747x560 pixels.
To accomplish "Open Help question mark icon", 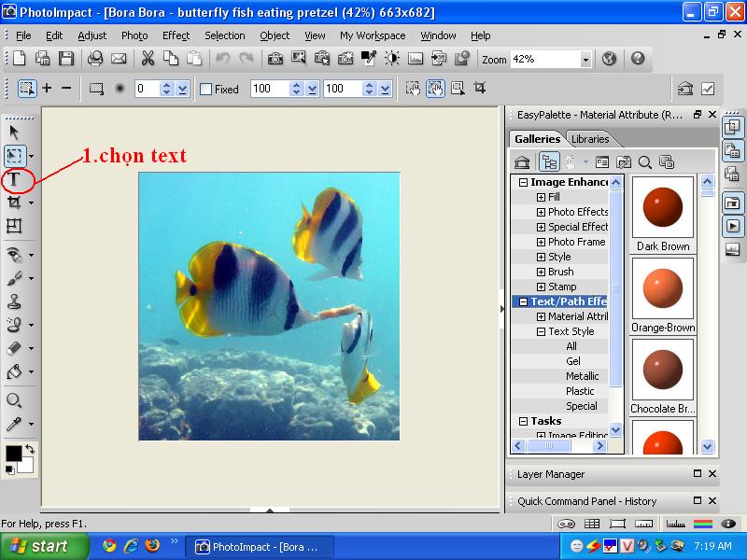I will (638, 59).
